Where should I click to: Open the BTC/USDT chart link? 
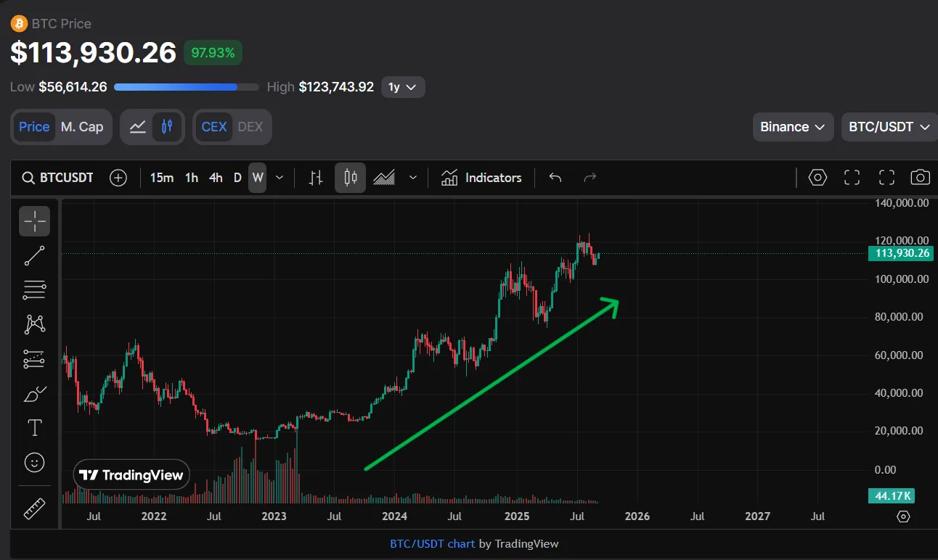(432, 543)
